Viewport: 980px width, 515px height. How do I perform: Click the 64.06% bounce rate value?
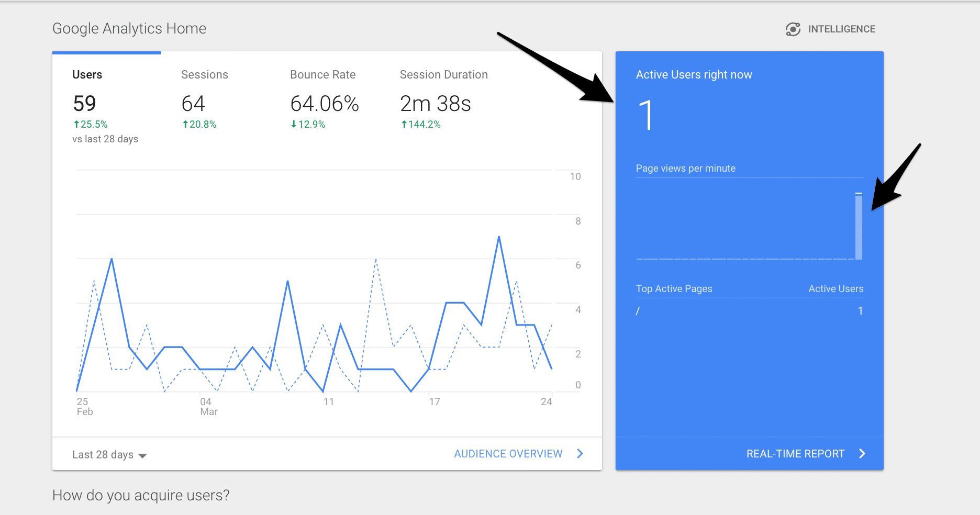coord(325,104)
